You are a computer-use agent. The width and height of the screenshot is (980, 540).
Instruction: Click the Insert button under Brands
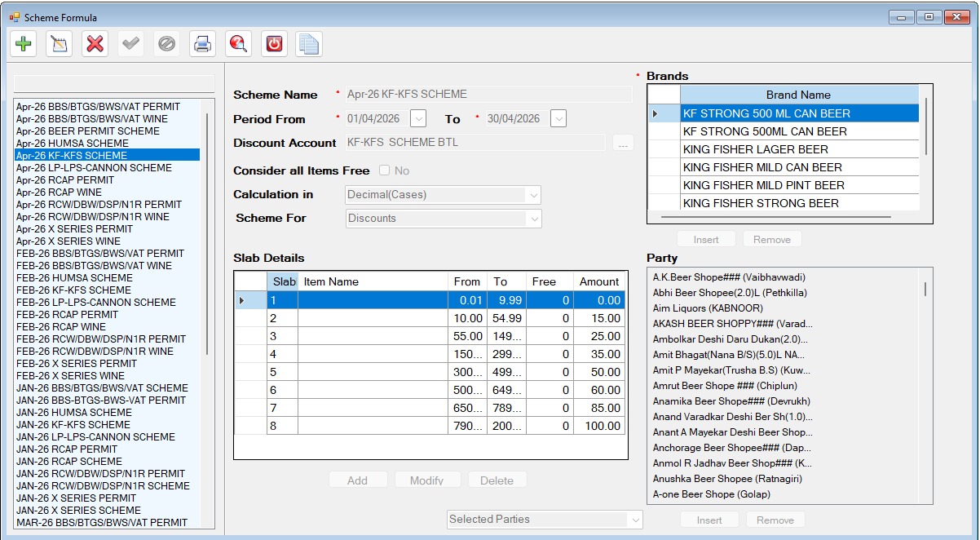706,239
